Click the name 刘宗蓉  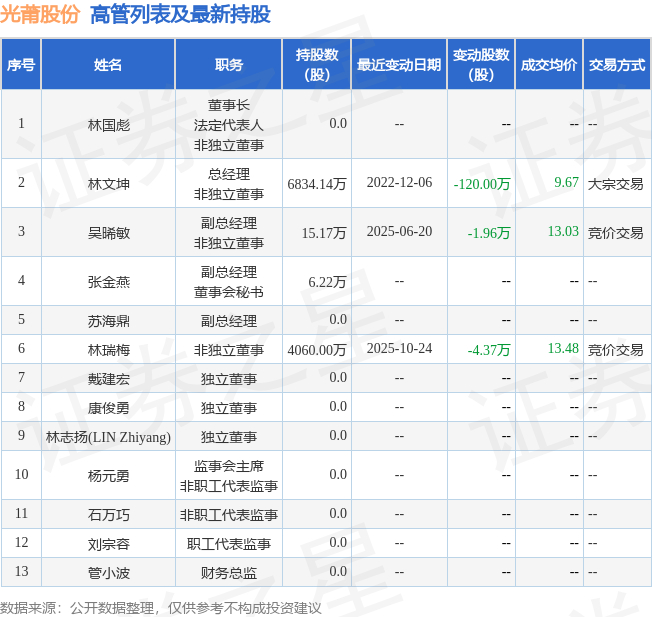[109, 544]
